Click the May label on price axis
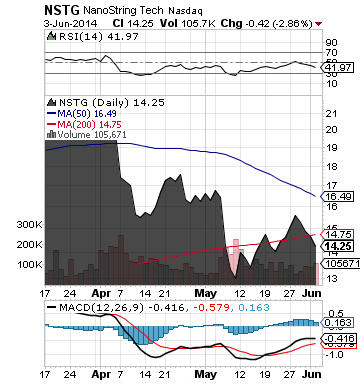The width and height of the screenshot is (360, 384). (205, 293)
